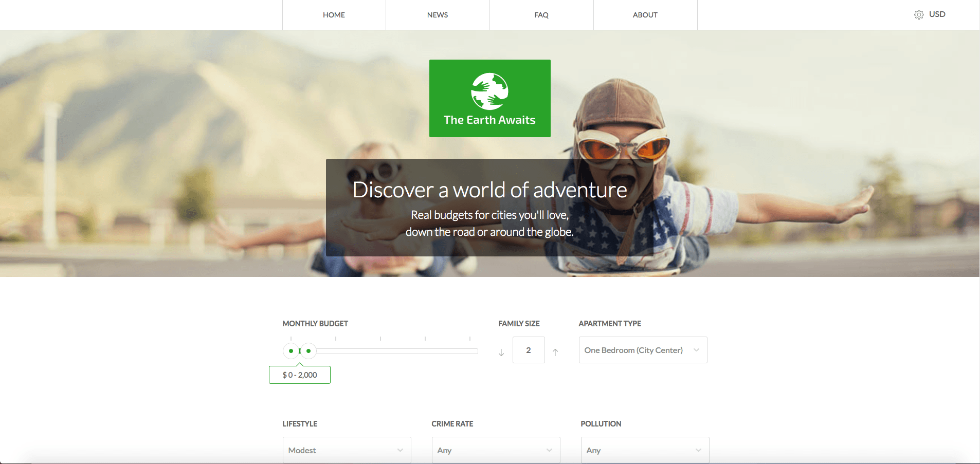Go to the HOME menu item
This screenshot has width=980, height=464.
(334, 15)
